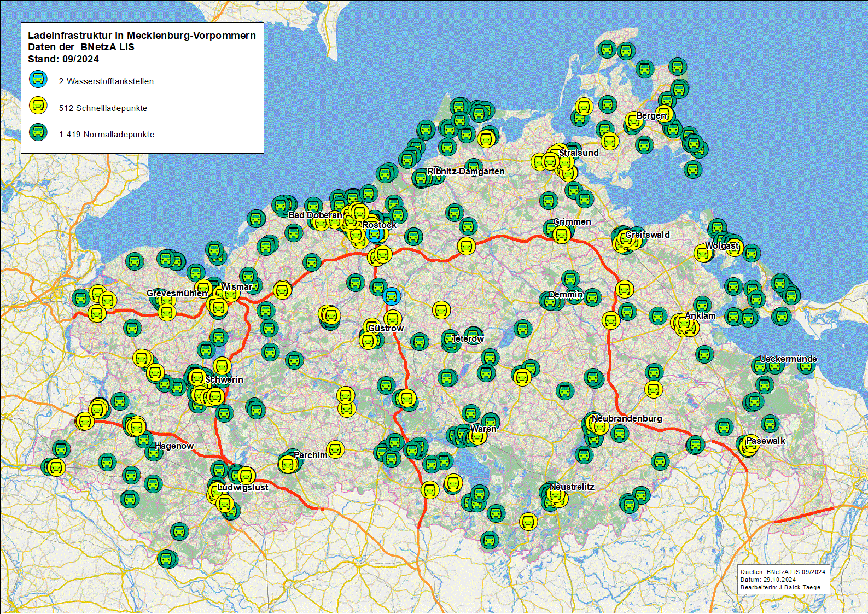Click the "Hagenow" label
This screenshot has width=868, height=614.
coord(174,446)
